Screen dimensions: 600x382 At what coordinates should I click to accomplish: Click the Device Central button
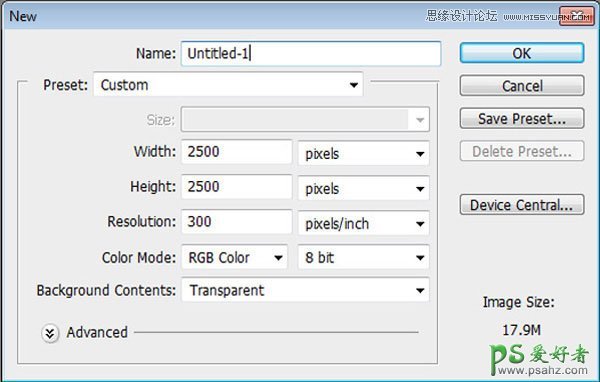click(522, 205)
